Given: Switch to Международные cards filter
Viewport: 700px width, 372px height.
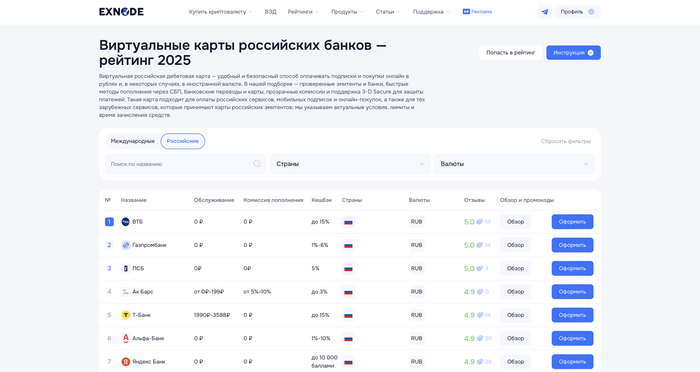Looking at the screenshot, I should [133, 141].
